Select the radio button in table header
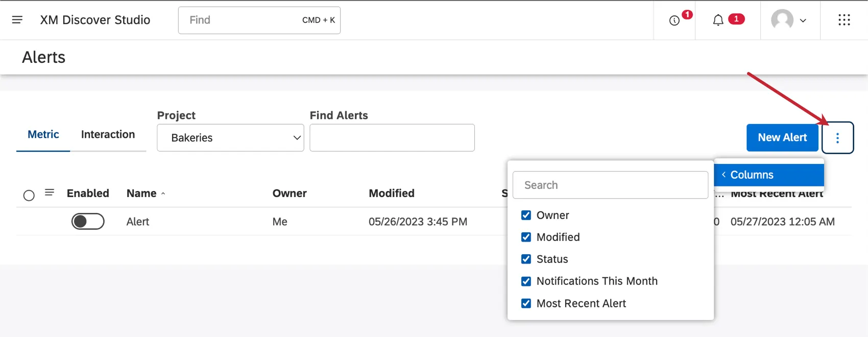Image resolution: width=868 pixels, height=337 pixels. pos(29,196)
